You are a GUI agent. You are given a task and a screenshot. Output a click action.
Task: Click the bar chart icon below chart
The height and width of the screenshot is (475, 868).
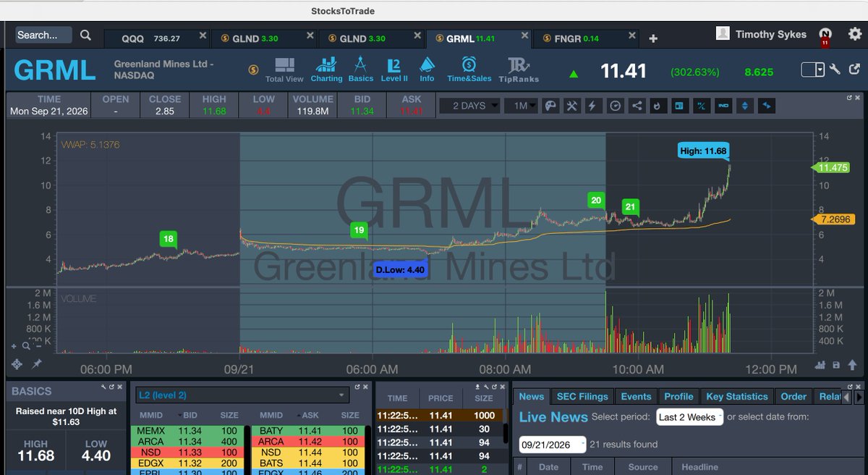coord(821,365)
